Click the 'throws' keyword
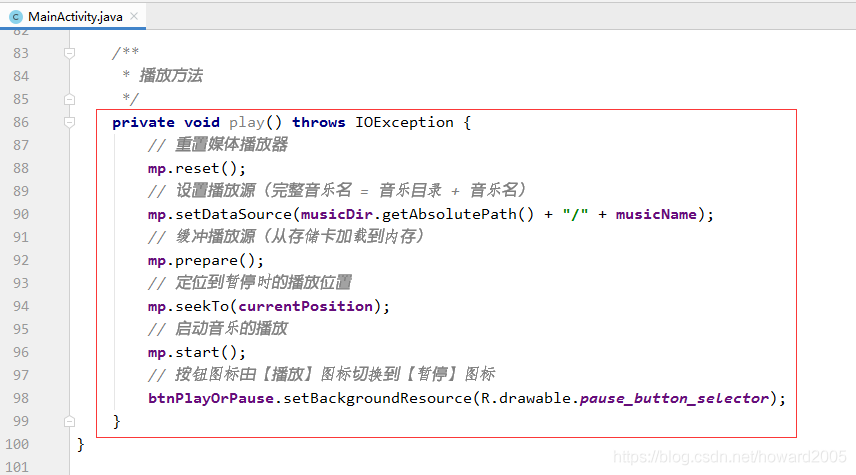 (x=319, y=122)
